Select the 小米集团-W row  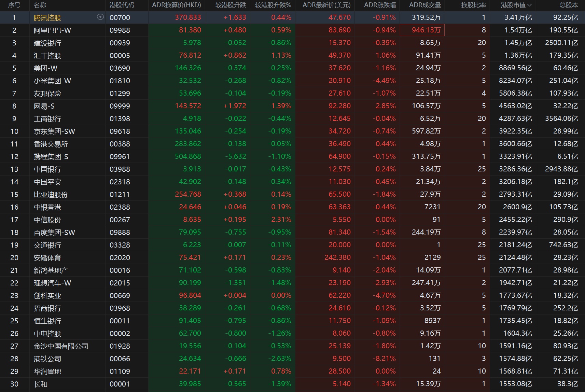[52, 81]
